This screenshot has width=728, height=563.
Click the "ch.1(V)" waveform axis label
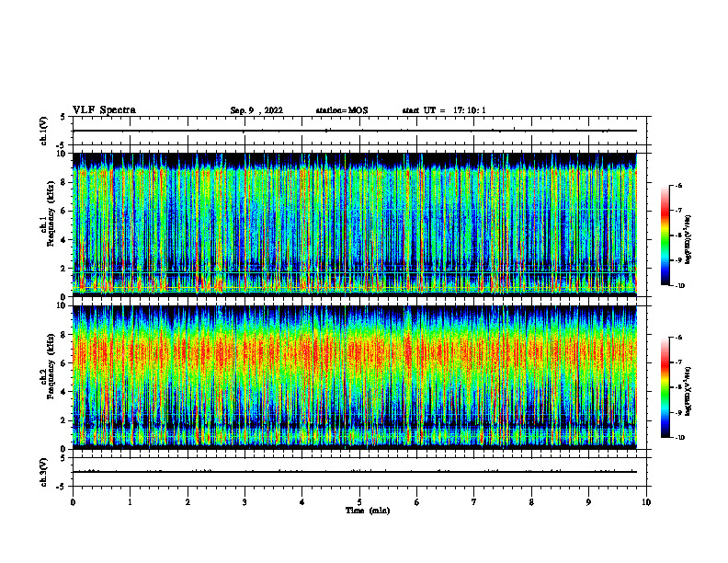pyautogui.click(x=44, y=131)
